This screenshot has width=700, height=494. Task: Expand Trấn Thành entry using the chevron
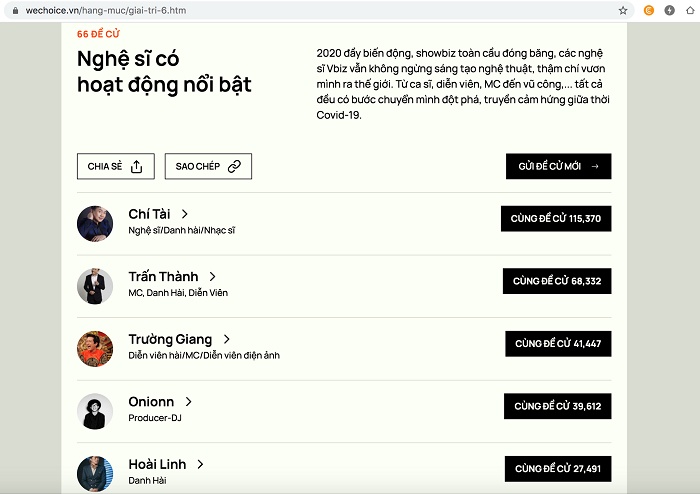213,277
